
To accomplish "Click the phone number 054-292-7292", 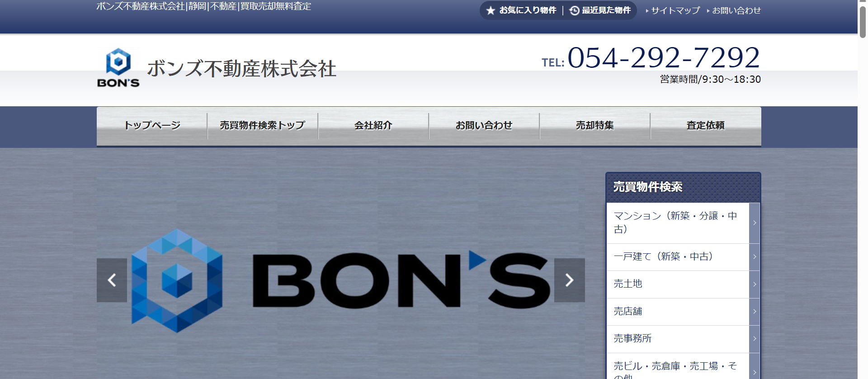I will point(664,57).
